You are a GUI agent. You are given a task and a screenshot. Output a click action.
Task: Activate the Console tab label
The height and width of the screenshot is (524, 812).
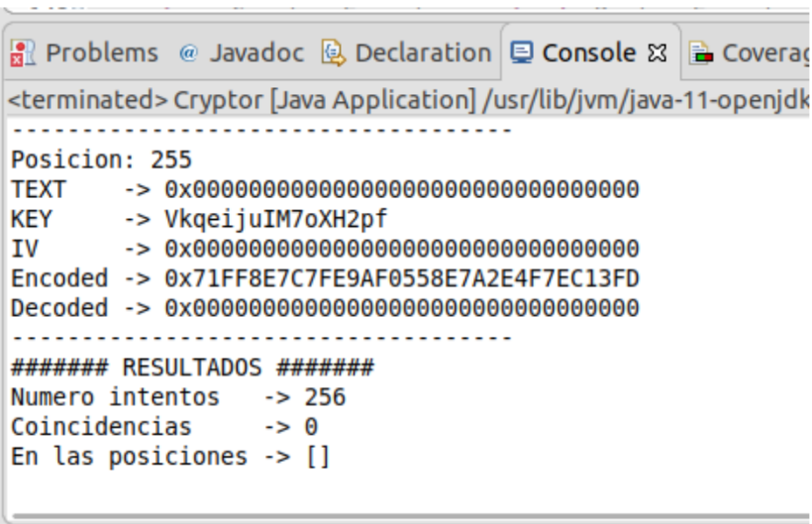pos(588,53)
